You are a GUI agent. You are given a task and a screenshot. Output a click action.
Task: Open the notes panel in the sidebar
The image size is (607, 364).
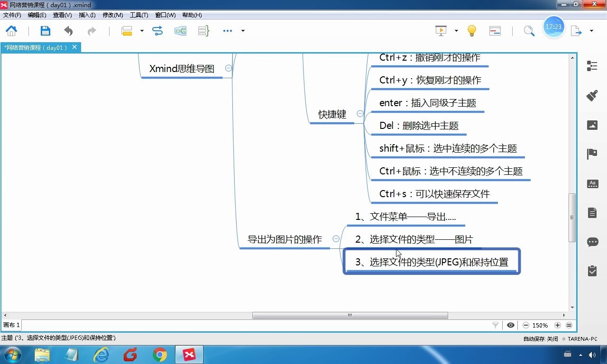click(x=592, y=213)
